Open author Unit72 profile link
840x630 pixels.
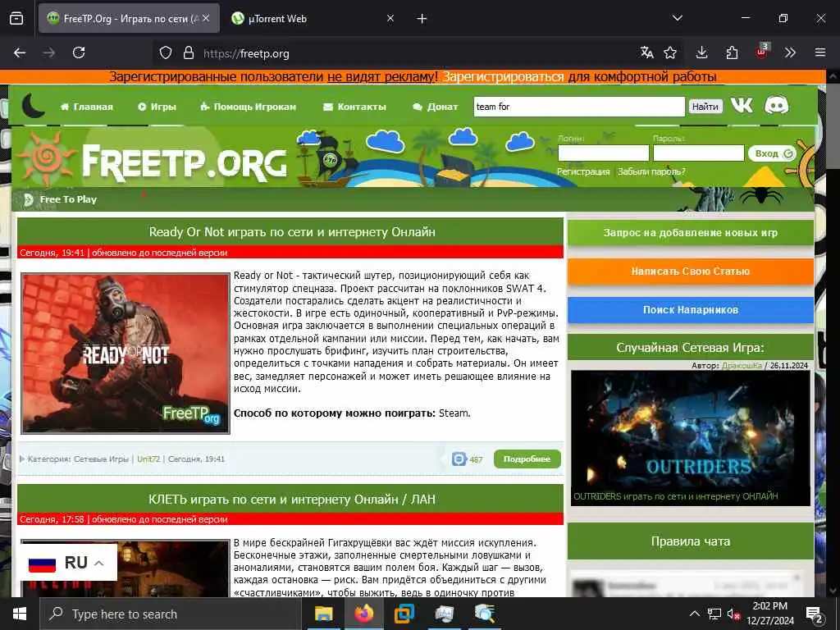148,459
